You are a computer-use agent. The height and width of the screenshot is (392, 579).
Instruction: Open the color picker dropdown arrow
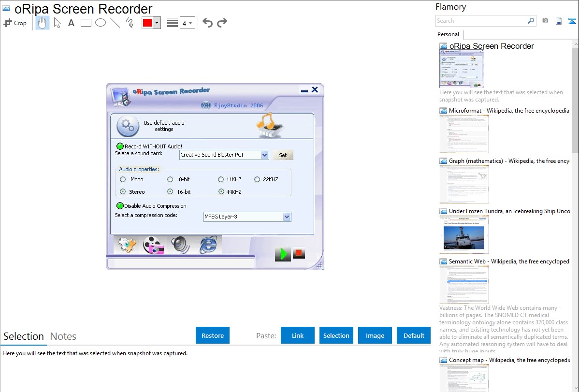point(157,23)
